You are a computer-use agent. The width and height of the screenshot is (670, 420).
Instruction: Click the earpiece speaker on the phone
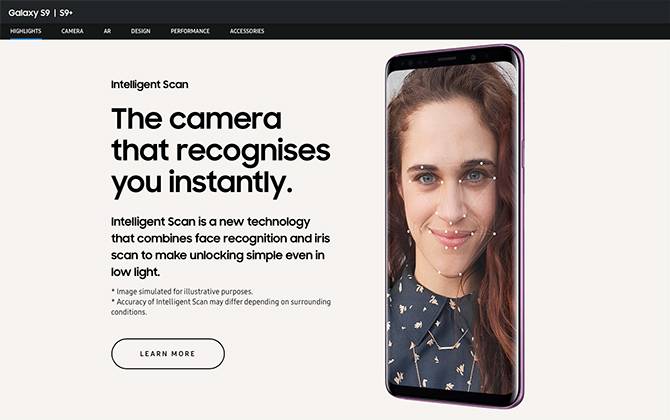click(447, 59)
